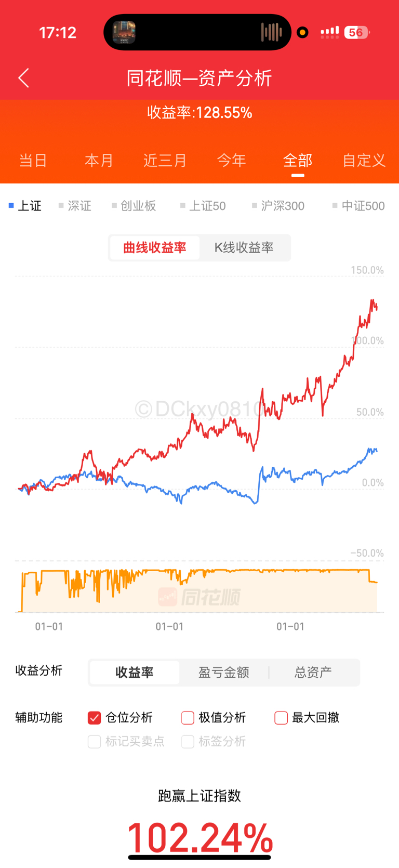399x868 pixels.
Task: Tap the audio waveform indicator icon
Action: coord(271,32)
